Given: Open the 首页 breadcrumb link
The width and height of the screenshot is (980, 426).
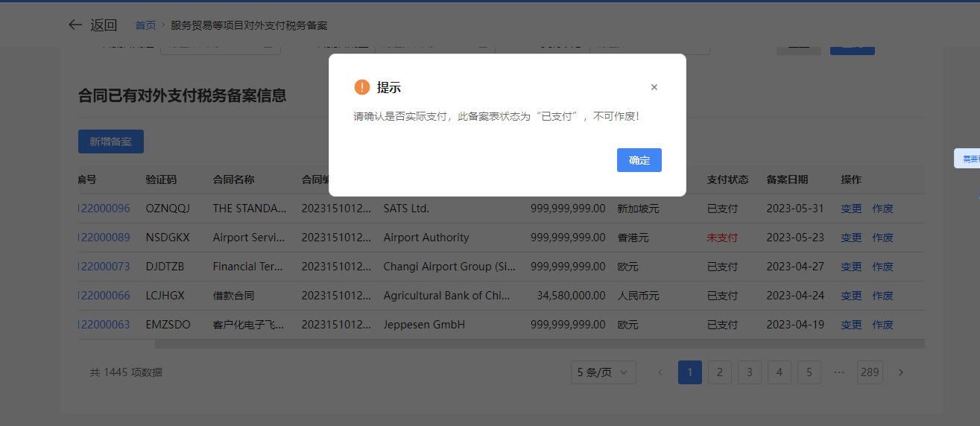Looking at the screenshot, I should 145,25.
